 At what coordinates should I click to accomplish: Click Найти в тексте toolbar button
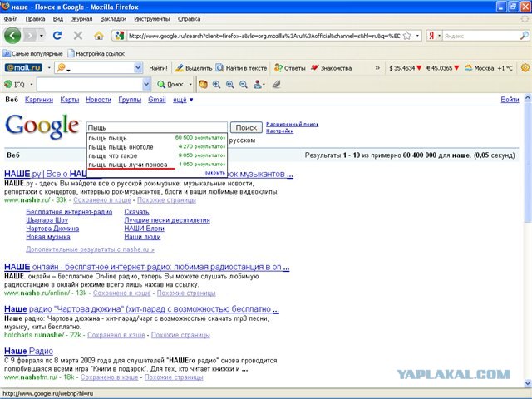[x=242, y=68]
